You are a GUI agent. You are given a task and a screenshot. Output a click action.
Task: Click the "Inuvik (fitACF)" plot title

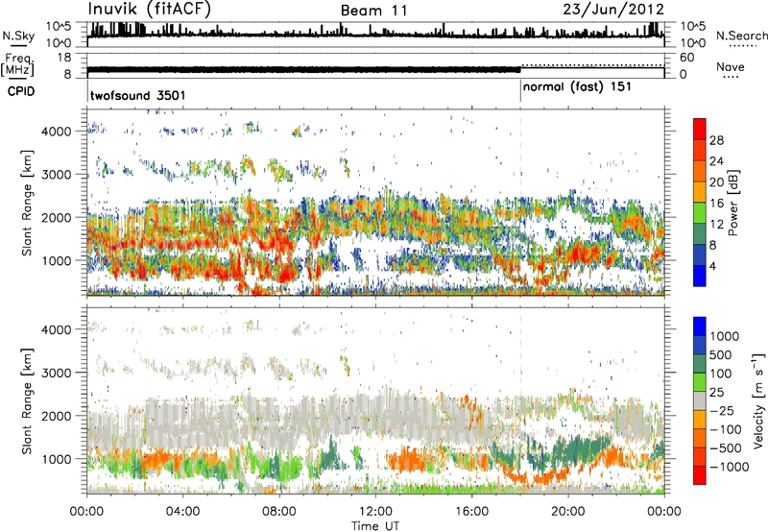(x=149, y=10)
